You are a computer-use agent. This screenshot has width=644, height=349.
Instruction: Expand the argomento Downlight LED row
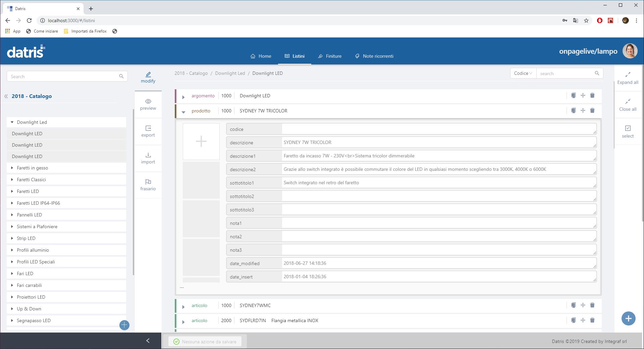pos(183,97)
